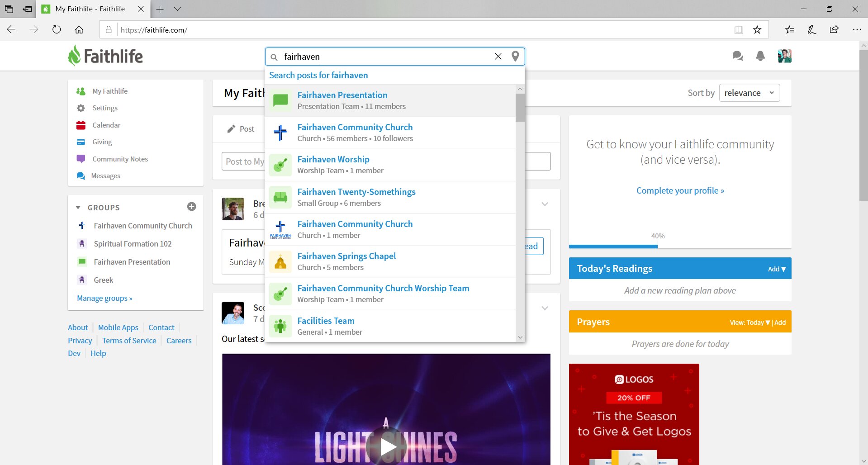Select Facilities Team result

coord(390,326)
